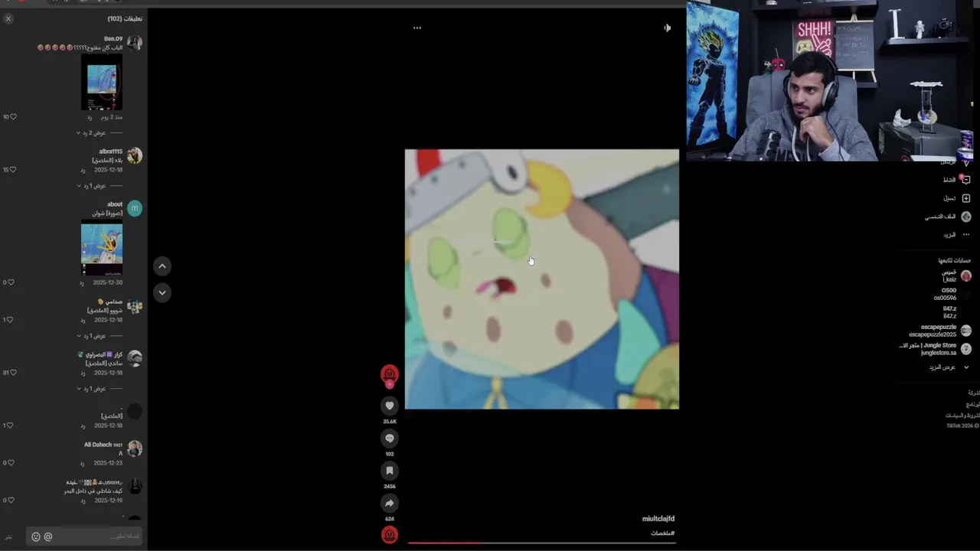Like albra1115's comment heart

coord(12,170)
